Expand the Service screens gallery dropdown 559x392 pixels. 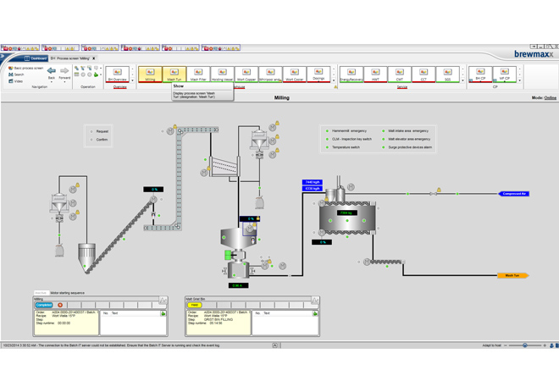point(463,81)
